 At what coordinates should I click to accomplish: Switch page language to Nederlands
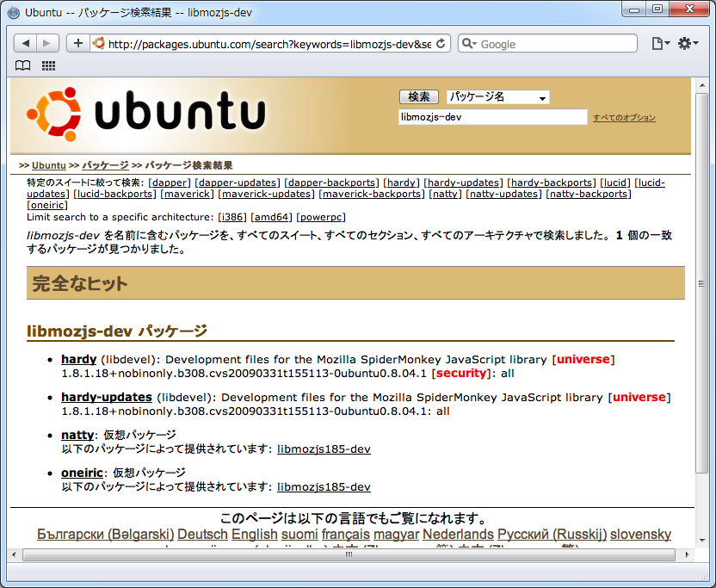pos(458,534)
